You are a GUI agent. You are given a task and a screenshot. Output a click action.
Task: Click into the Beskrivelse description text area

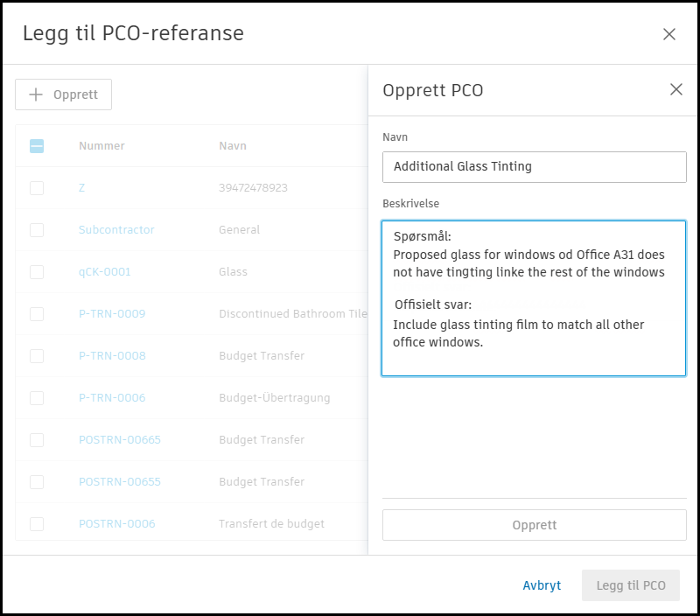(x=534, y=297)
